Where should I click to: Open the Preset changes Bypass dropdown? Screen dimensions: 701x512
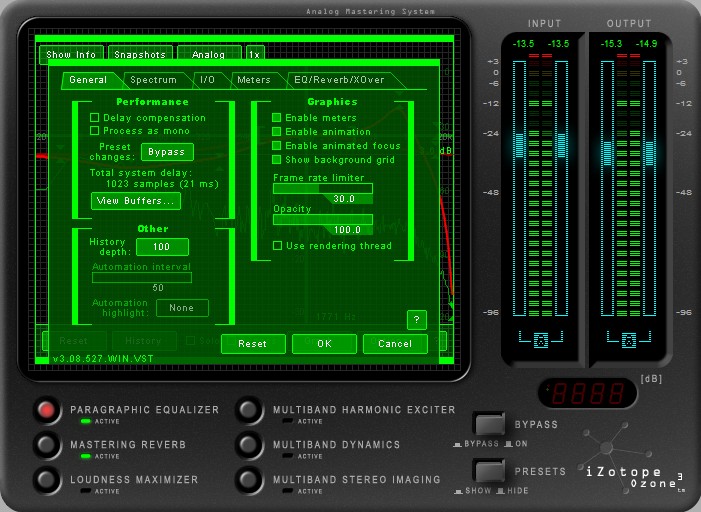point(167,152)
